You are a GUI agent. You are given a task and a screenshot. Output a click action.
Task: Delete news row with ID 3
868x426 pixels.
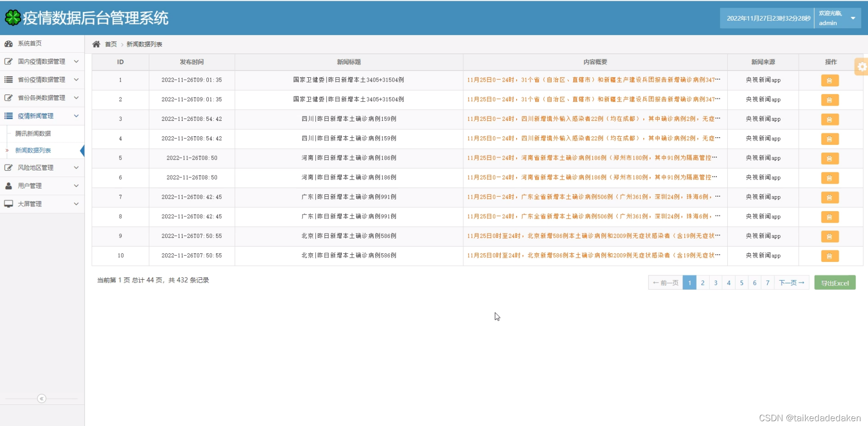(830, 119)
